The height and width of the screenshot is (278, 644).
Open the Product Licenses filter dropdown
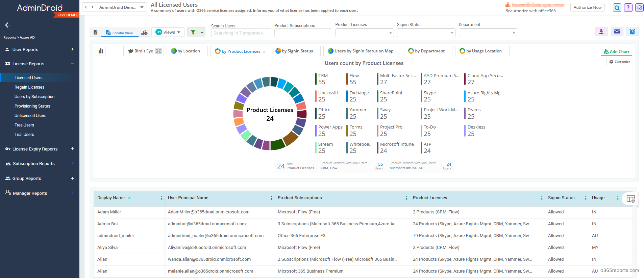point(364,33)
